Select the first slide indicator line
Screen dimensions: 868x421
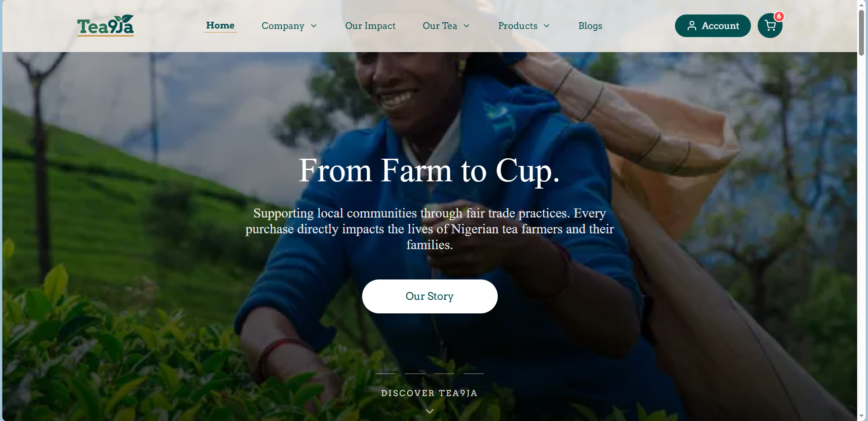pos(386,374)
